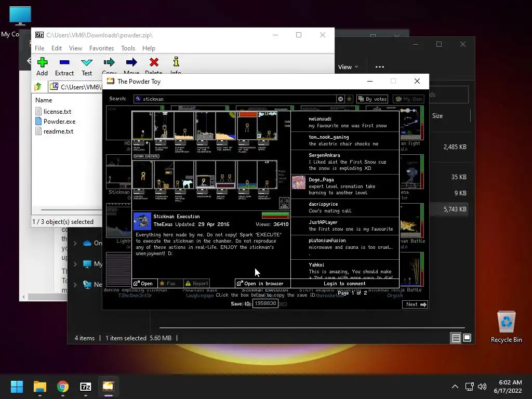Click the vote bar on save info
The height and width of the screenshot is (399, 532).
(x=275, y=215)
